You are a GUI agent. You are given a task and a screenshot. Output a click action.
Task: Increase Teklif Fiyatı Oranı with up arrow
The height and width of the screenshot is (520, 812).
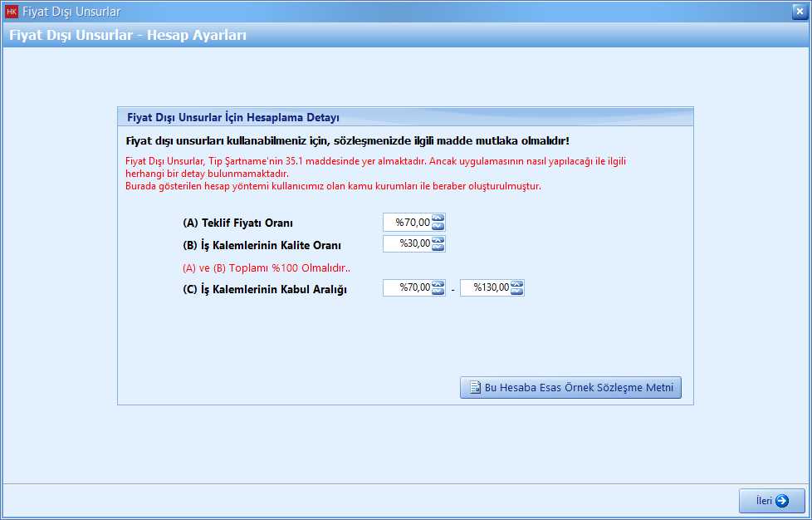pos(438,218)
